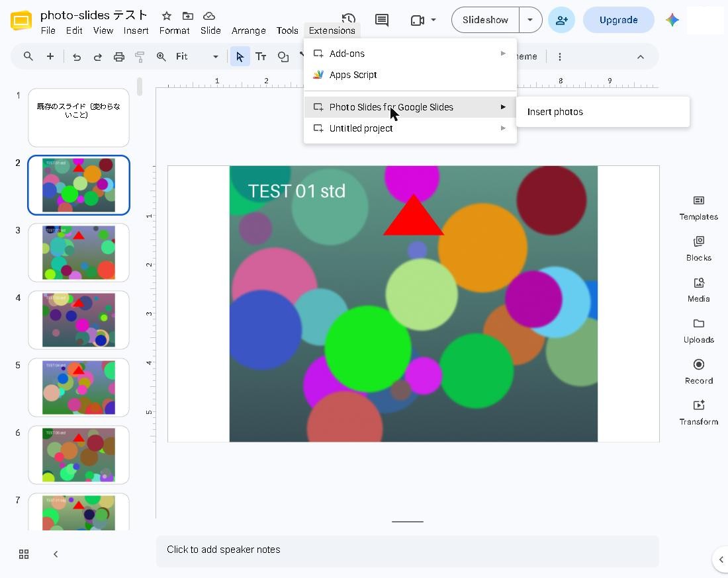The height and width of the screenshot is (578, 728).
Task: Click the paint format icon
Action: tap(140, 57)
